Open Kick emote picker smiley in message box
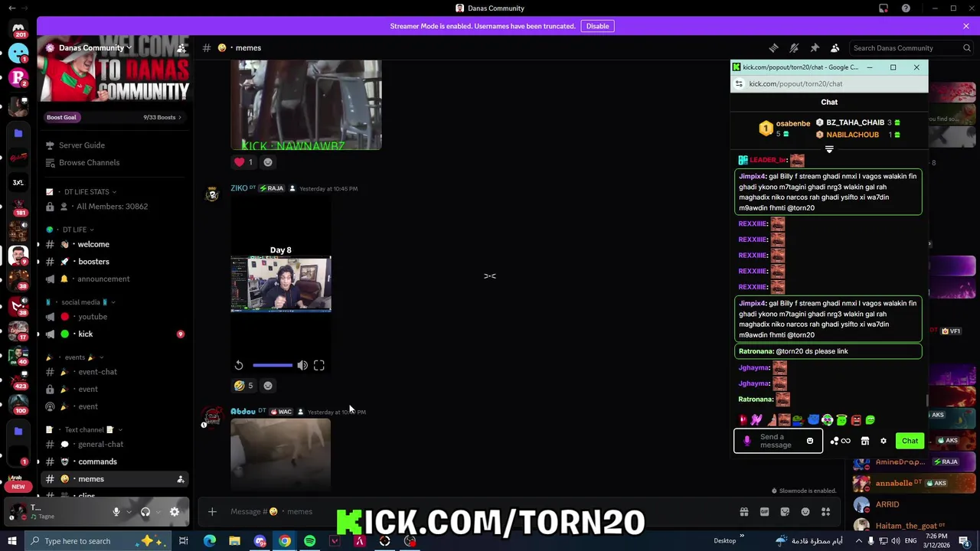Viewport: 980px width, 551px height. [x=810, y=441]
